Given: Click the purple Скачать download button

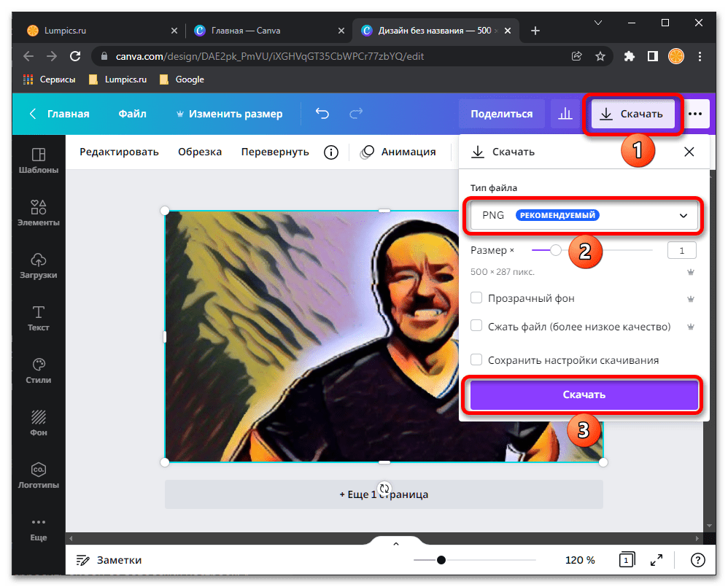Looking at the screenshot, I should [584, 394].
